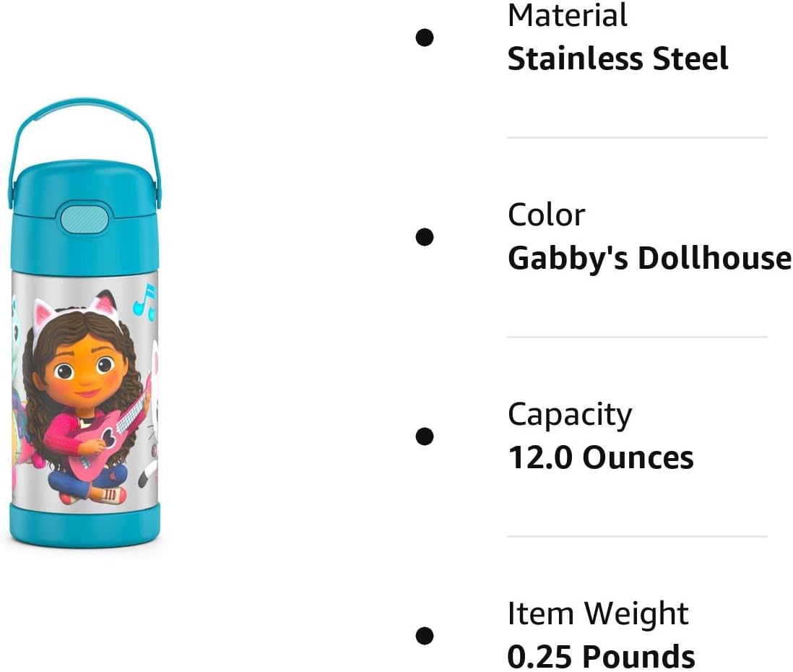
Task: Click the blue music note graphic
Action: click(144, 302)
